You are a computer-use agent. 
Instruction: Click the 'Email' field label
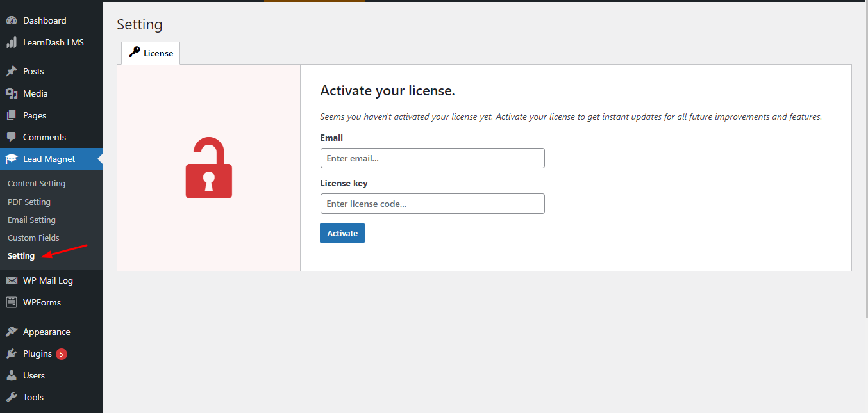(331, 138)
